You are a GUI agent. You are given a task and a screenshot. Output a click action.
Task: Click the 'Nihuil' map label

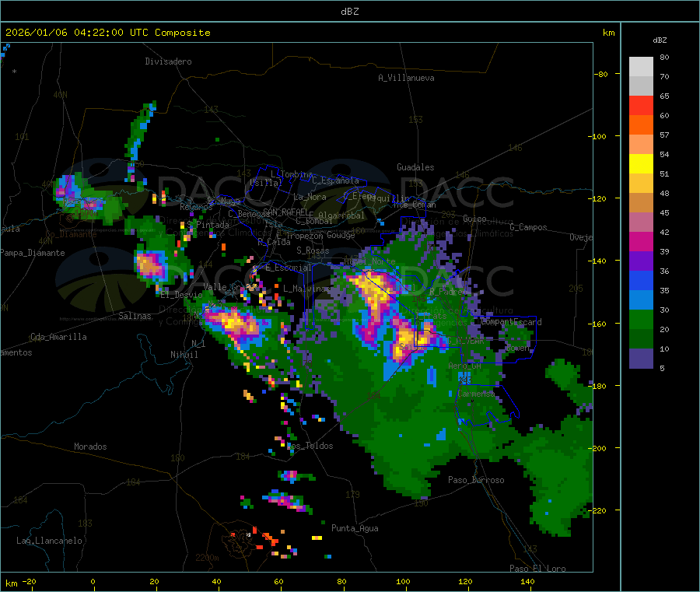click(184, 355)
